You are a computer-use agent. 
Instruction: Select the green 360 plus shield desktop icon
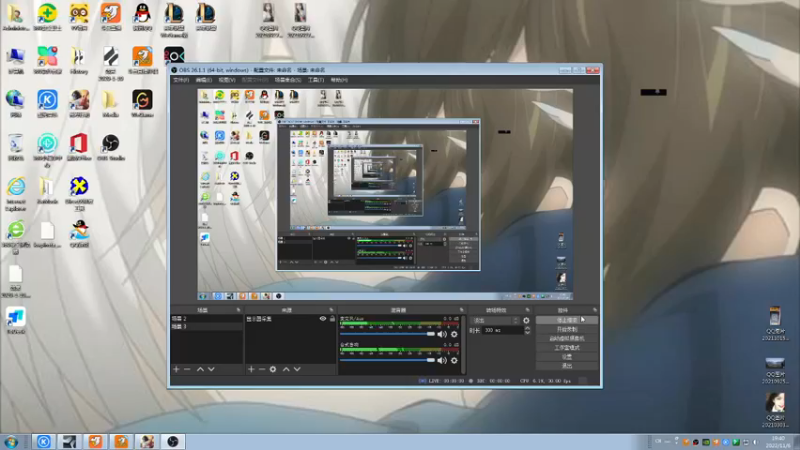[x=47, y=16]
